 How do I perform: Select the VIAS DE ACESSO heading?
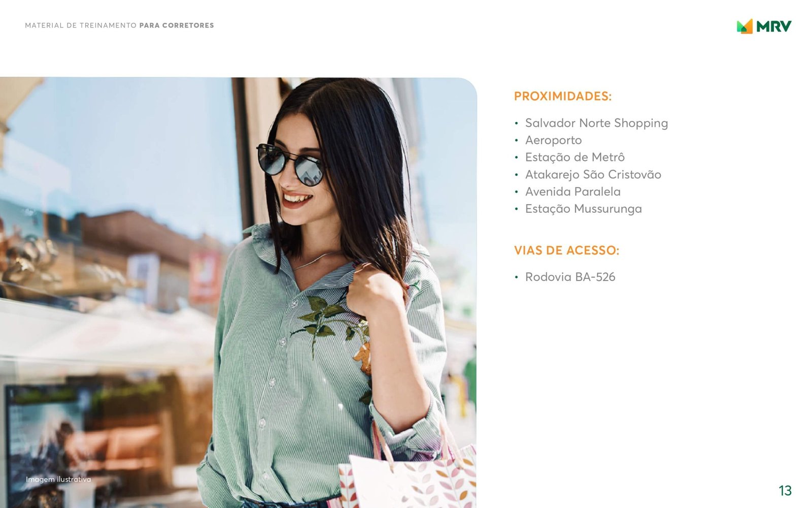(566, 250)
